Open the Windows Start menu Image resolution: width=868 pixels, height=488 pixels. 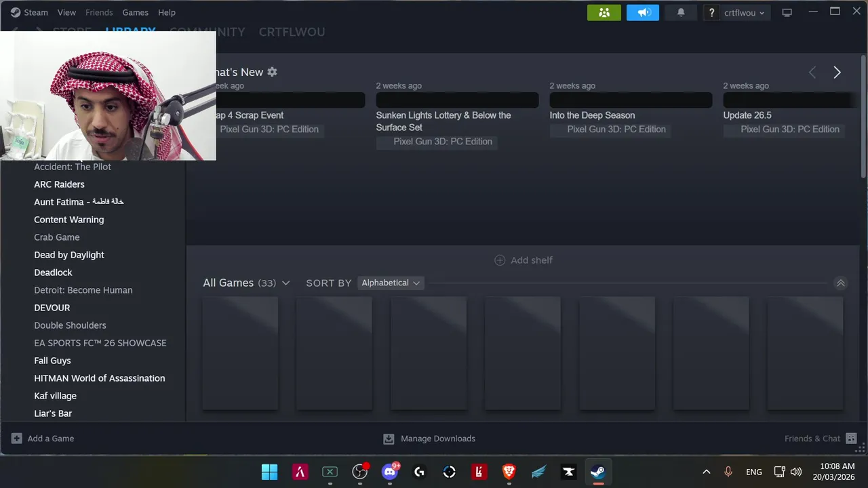(x=269, y=472)
